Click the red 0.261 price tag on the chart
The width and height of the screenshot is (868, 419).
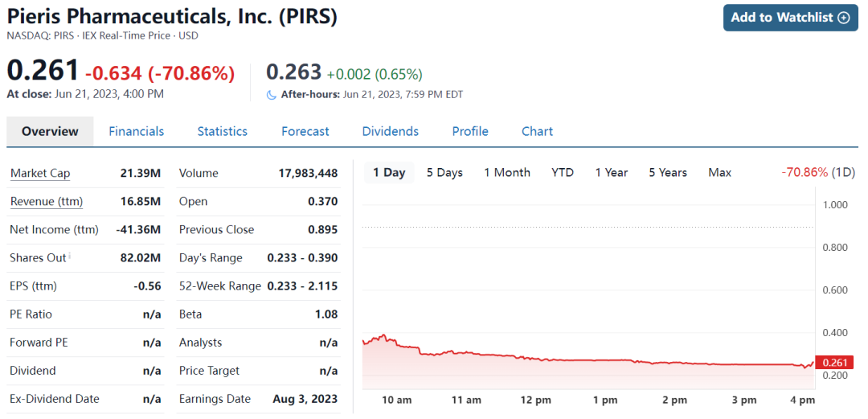click(834, 363)
